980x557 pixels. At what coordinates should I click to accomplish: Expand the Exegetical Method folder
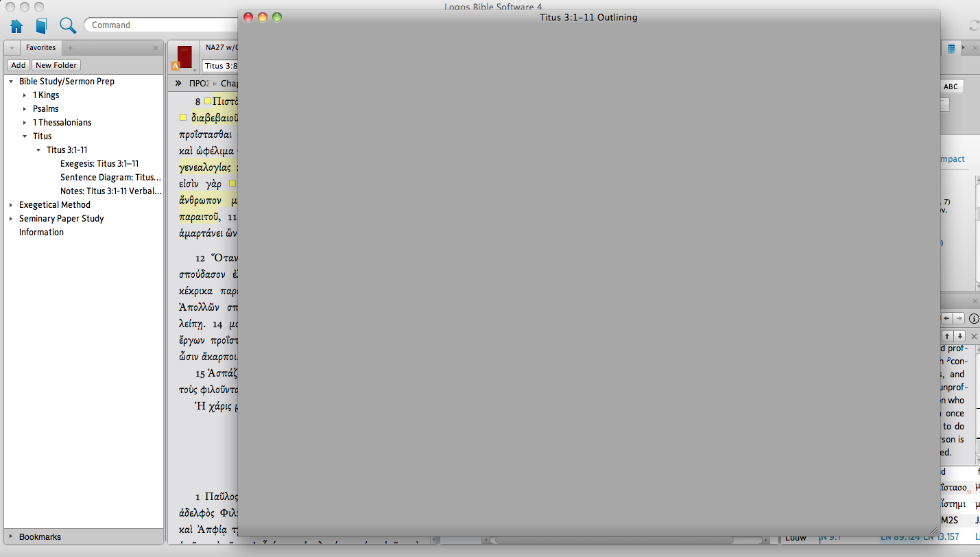click(x=11, y=204)
